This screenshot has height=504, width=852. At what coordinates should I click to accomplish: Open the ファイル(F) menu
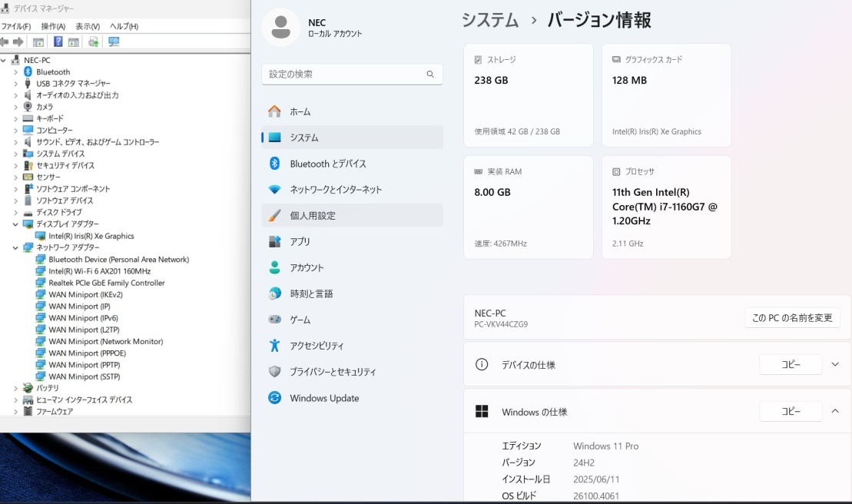pyautogui.click(x=16, y=26)
